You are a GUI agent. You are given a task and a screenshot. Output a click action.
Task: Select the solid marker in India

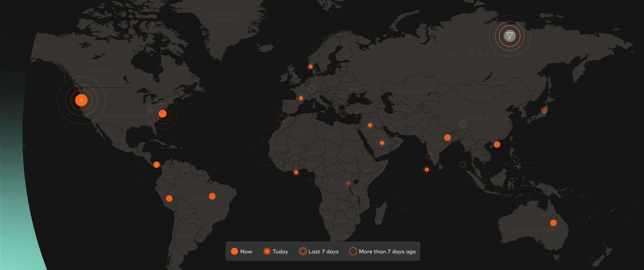coord(447,138)
